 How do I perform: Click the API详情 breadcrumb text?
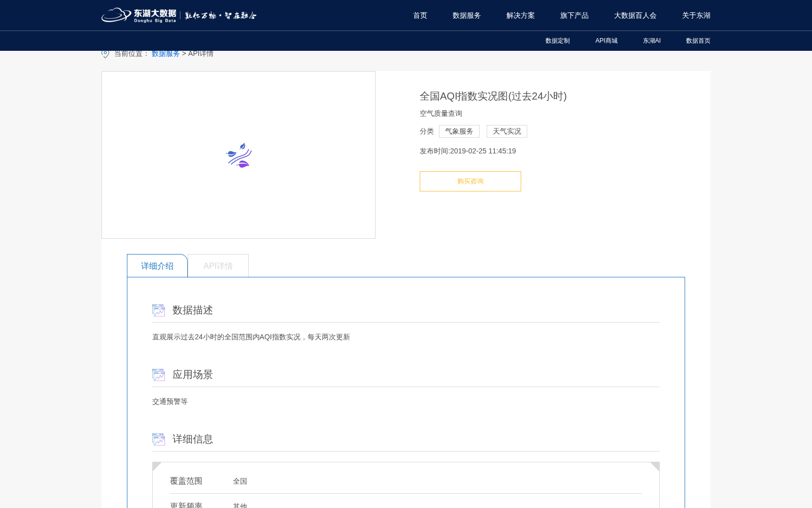(201, 53)
